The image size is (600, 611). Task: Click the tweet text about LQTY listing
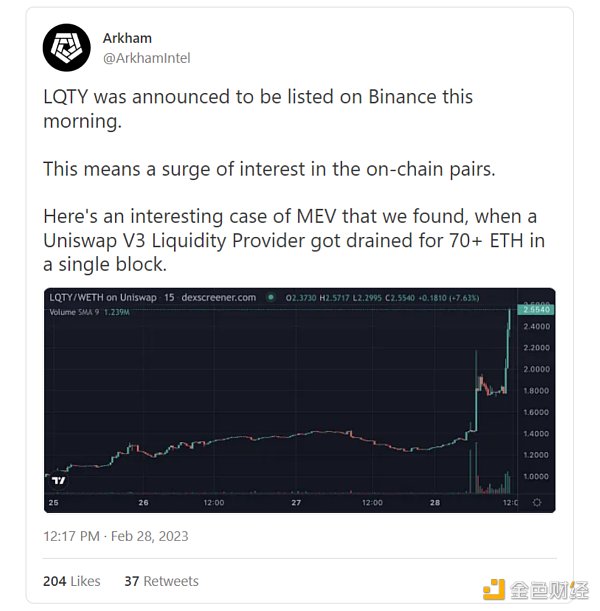click(258, 107)
